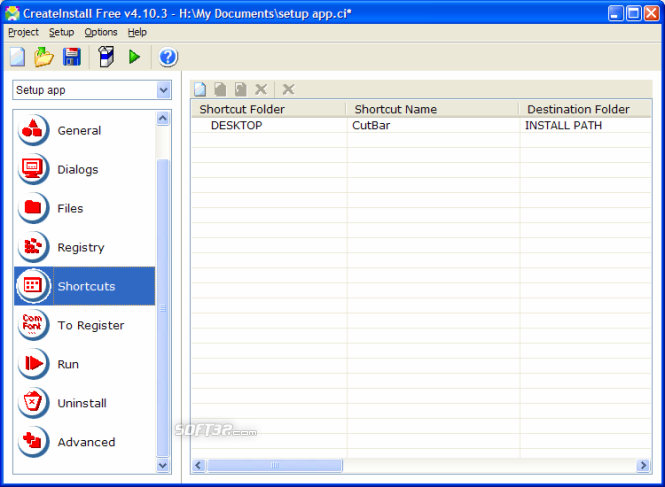Sort by Shortcut Folder column header
Viewport: 665px width, 487px height.
[x=269, y=109]
